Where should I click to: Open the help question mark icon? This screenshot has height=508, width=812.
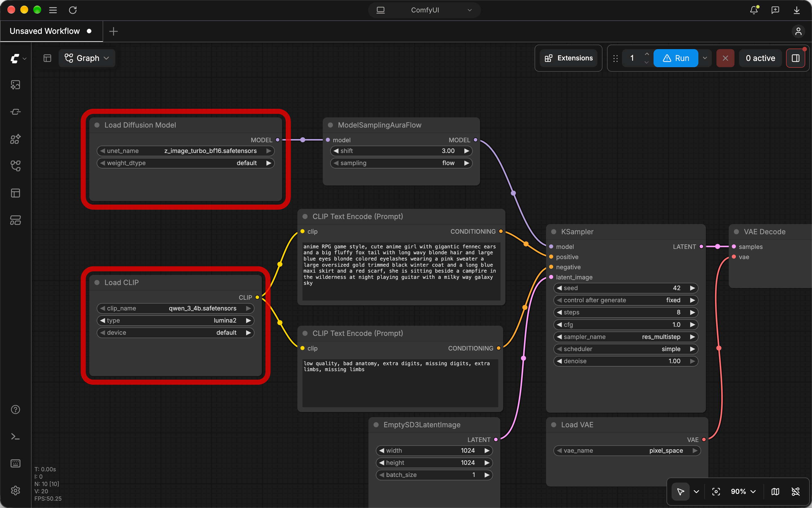pyautogui.click(x=16, y=410)
